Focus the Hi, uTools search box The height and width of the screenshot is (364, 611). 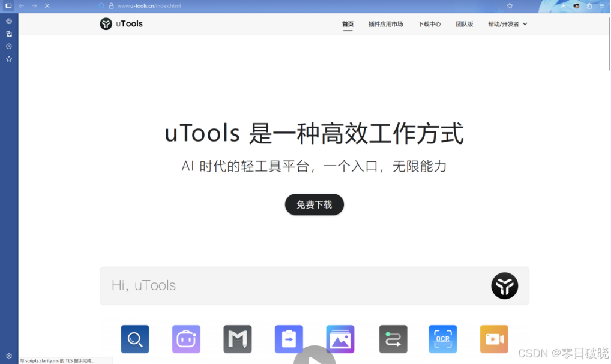coord(314,286)
